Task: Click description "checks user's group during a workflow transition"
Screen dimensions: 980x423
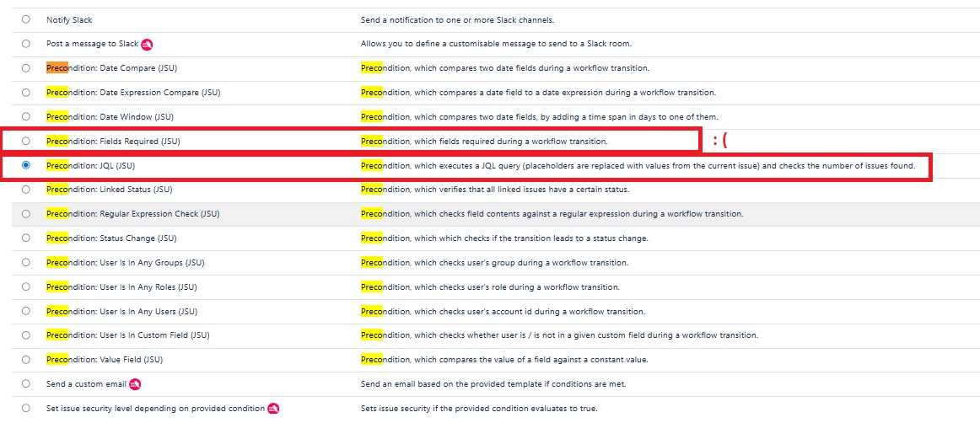Action: [494, 262]
